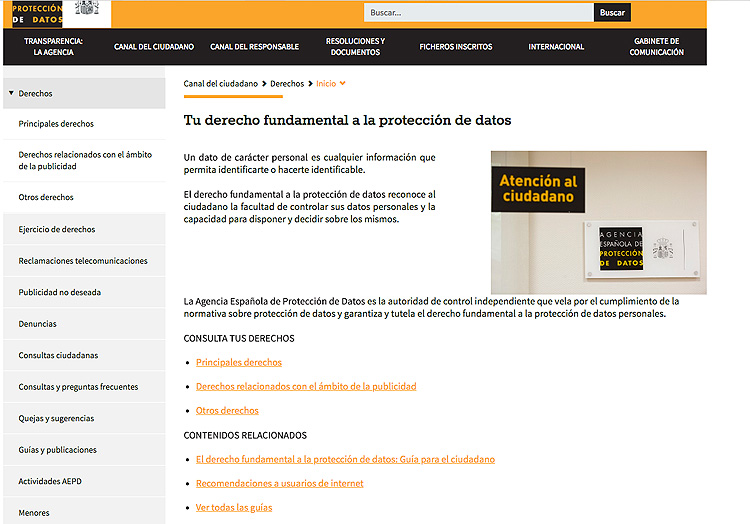Open the Guía para el ciudadano link
750x524 pixels.
click(x=345, y=459)
